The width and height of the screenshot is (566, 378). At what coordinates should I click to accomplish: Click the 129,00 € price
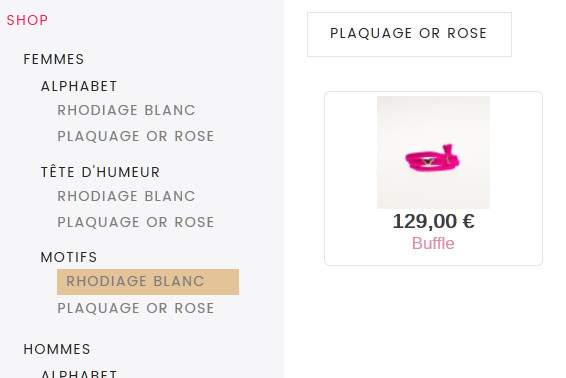coord(433,221)
